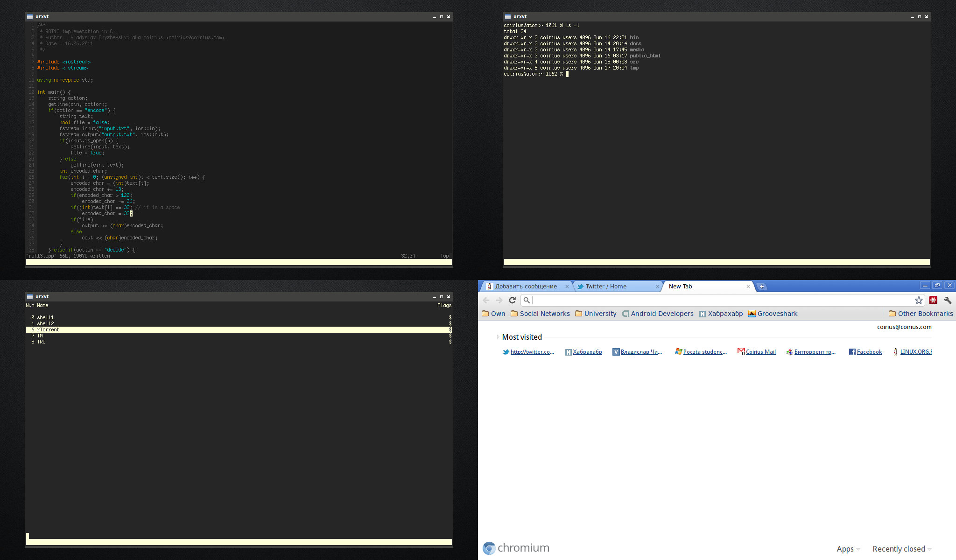The width and height of the screenshot is (956, 560).
Task: Open the Social Networks bookmark folder
Action: (x=540, y=314)
